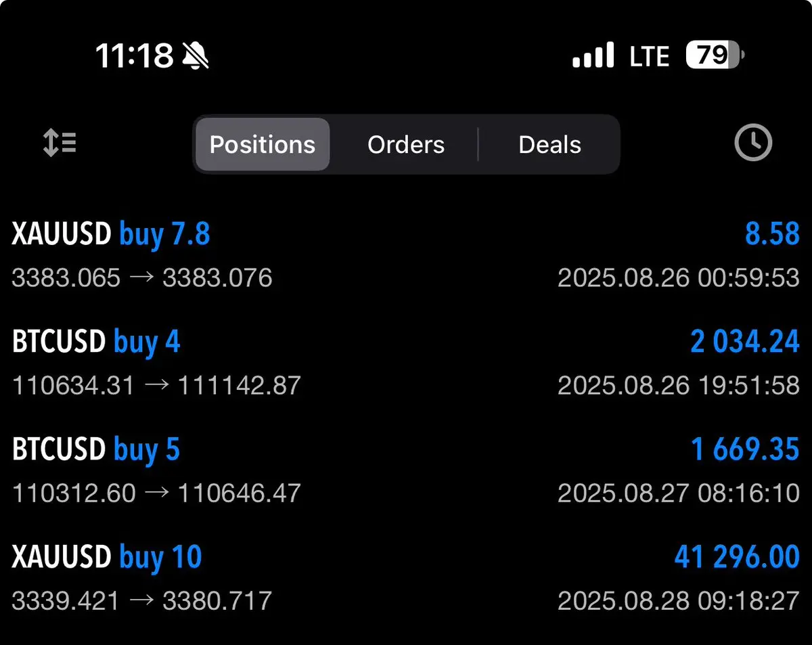This screenshot has height=645, width=812.
Task: Tap the silent mode bell icon
Action: [196, 55]
